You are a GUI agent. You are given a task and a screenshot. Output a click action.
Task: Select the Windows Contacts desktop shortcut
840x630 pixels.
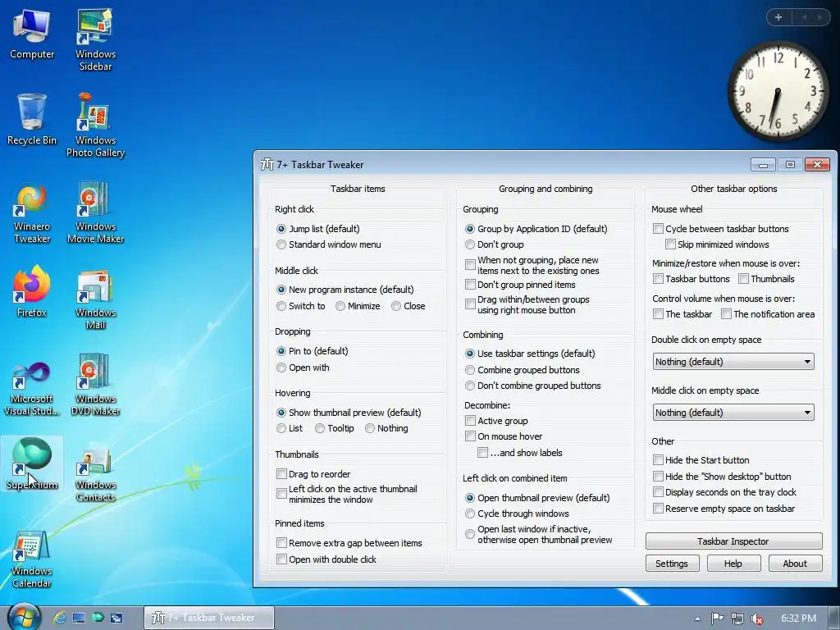point(95,472)
